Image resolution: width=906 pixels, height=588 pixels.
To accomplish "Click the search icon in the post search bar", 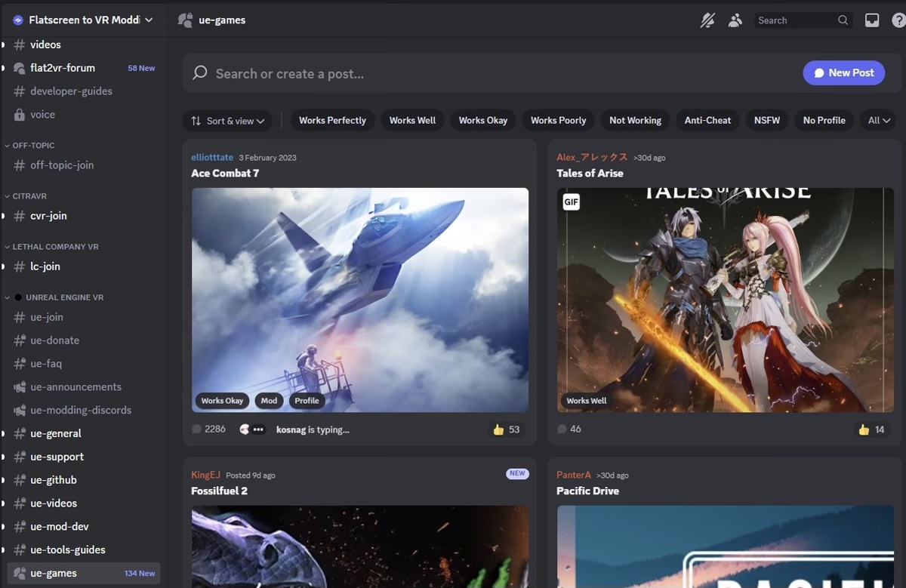I will (x=200, y=73).
